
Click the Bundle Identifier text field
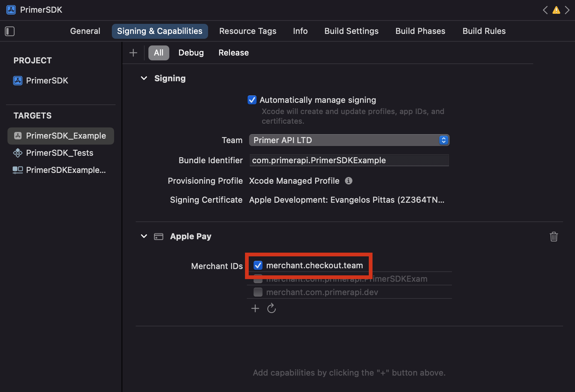[349, 160]
